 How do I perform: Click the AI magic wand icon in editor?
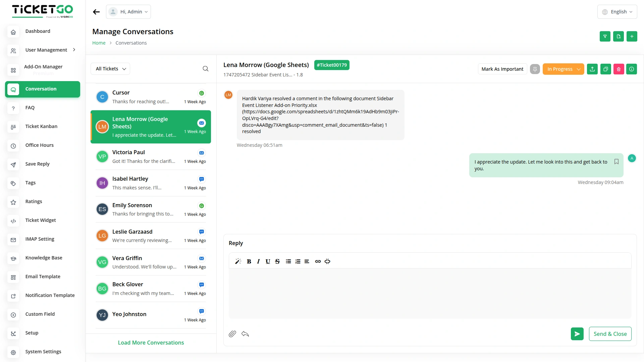238,261
